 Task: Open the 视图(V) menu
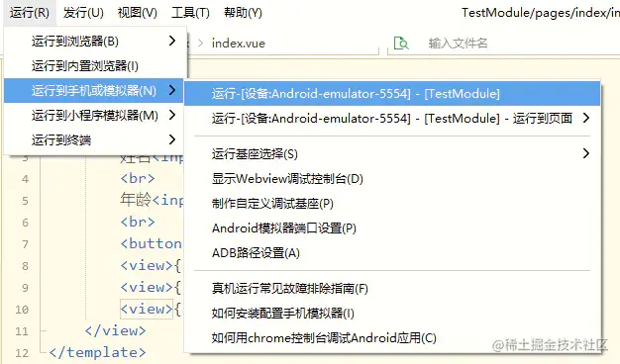click(x=138, y=13)
